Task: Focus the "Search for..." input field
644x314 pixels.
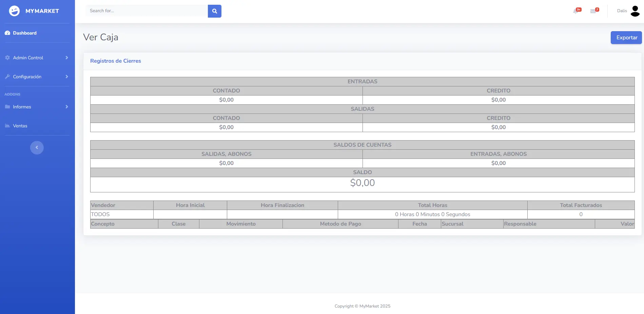Action: [x=147, y=11]
